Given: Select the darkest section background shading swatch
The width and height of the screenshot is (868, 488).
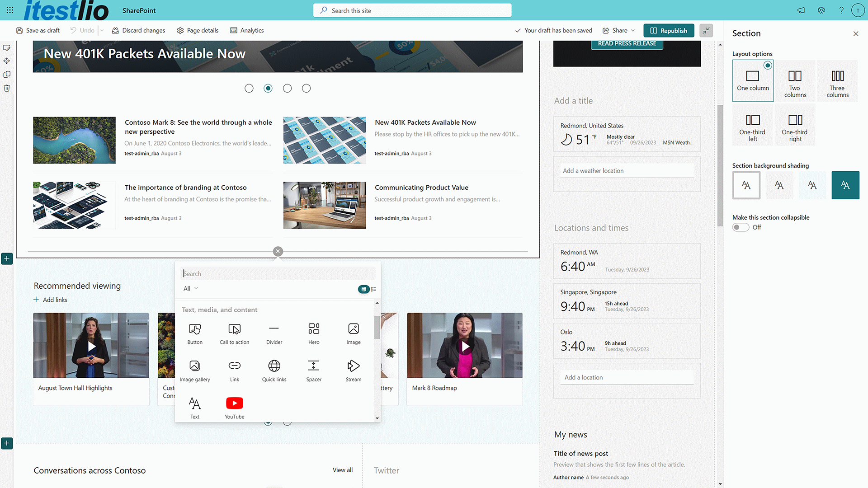Looking at the screenshot, I should (845, 185).
